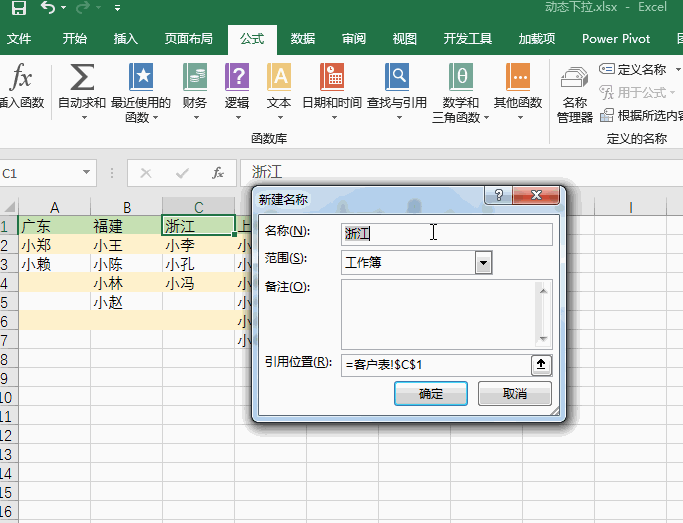
Task: Open Recently Used functions (最近使用的函数) icon
Action: click(141, 78)
